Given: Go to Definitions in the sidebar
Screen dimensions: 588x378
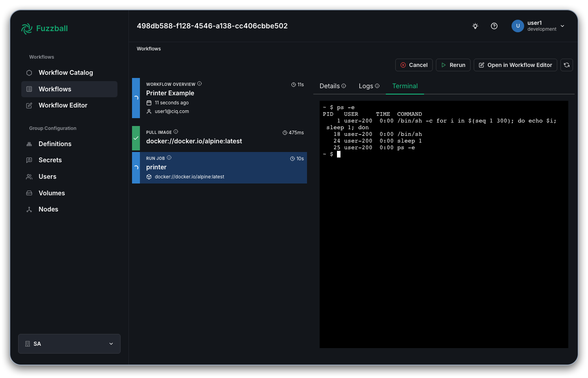Looking at the screenshot, I should 69,144.
